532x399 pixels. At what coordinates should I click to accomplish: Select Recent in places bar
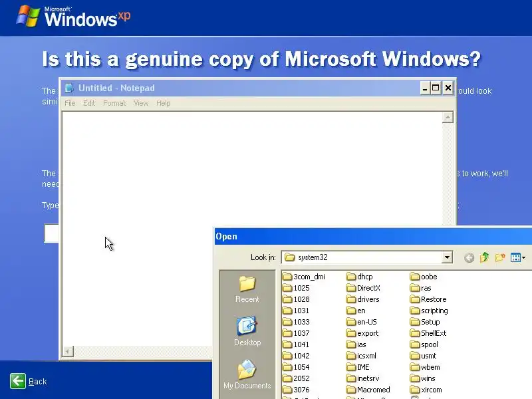coord(247,289)
